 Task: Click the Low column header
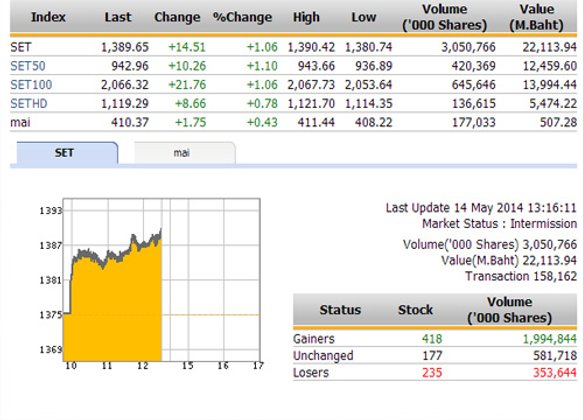(x=364, y=17)
